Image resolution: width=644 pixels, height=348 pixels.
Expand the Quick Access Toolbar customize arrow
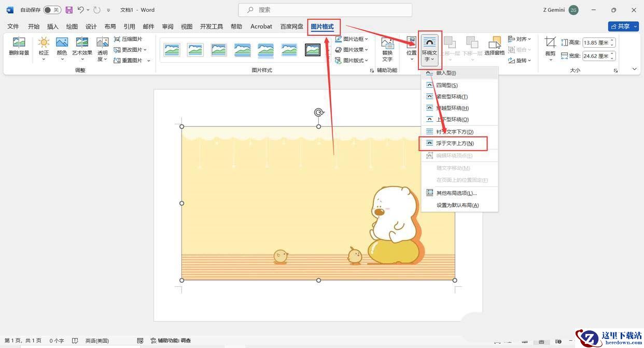click(108, 10)
